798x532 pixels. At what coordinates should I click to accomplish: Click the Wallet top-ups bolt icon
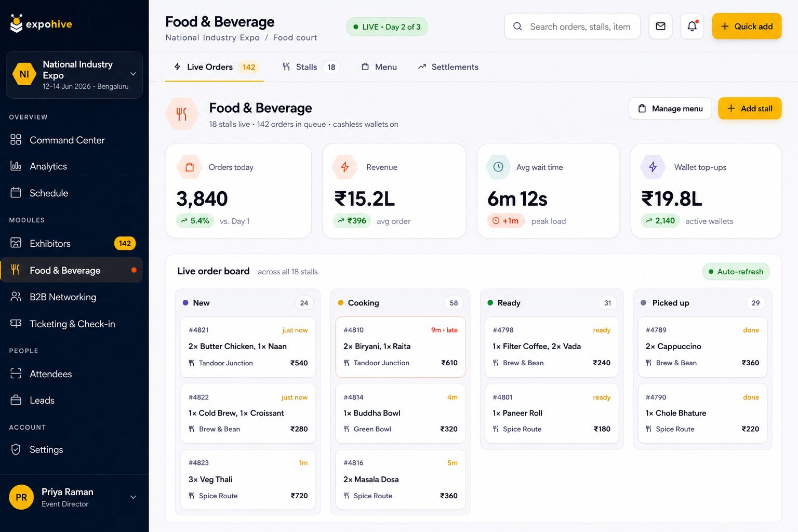(x=653, y=167)
